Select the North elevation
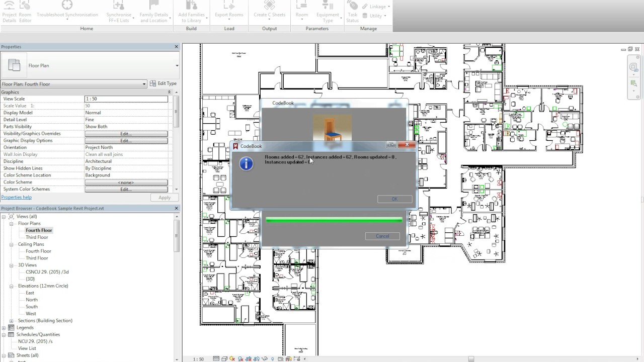 tap(32, 300)
